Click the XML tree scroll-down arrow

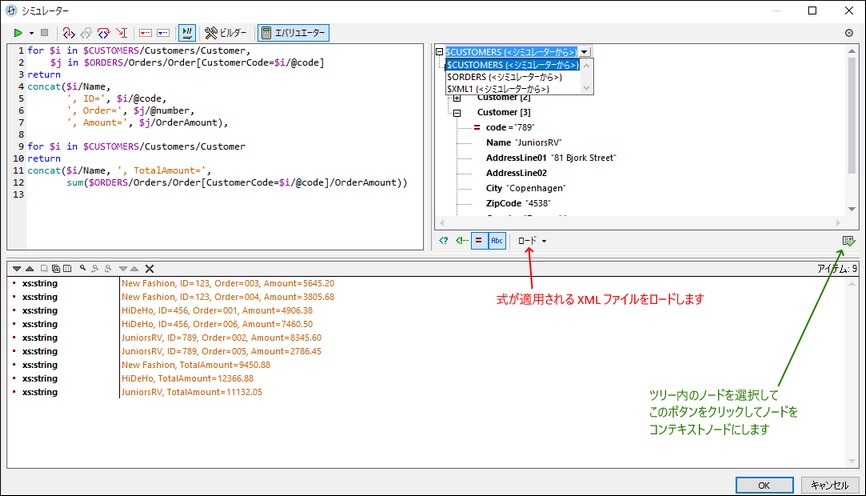(x=852, y=209)
